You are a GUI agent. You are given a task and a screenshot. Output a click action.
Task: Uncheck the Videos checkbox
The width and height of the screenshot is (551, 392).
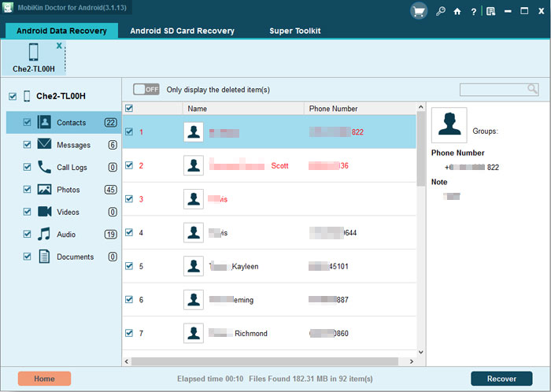[x=27, y=212]
